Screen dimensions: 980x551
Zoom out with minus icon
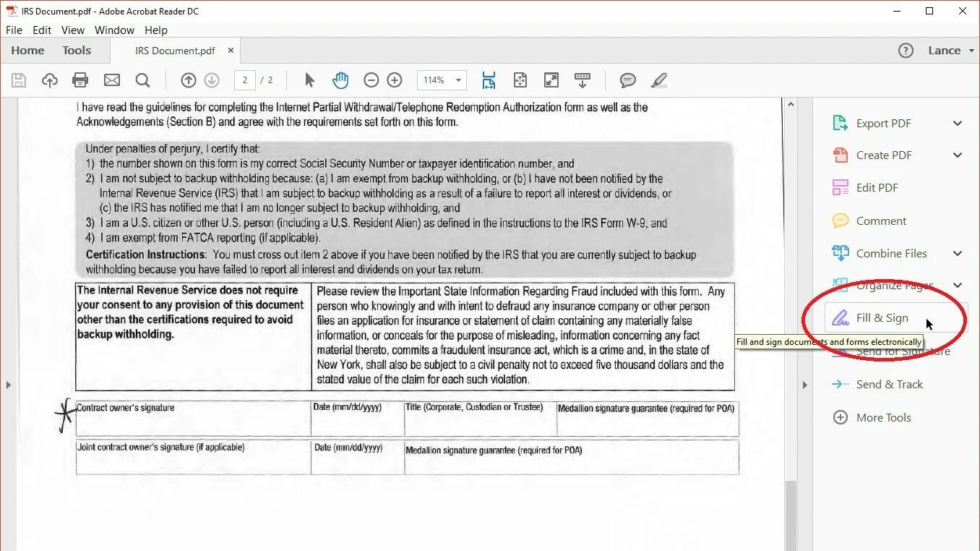[x=371, y=80]
